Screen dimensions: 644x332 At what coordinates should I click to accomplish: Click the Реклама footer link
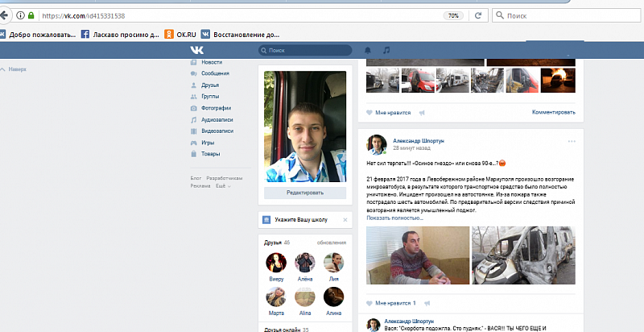(x=200, y=186)
